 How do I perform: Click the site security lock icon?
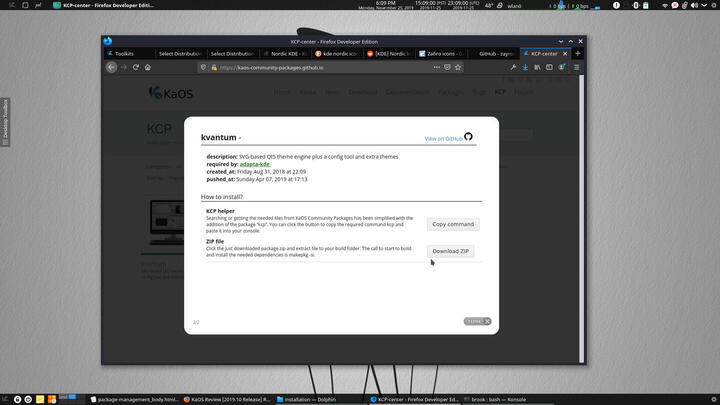coord(214,68)
